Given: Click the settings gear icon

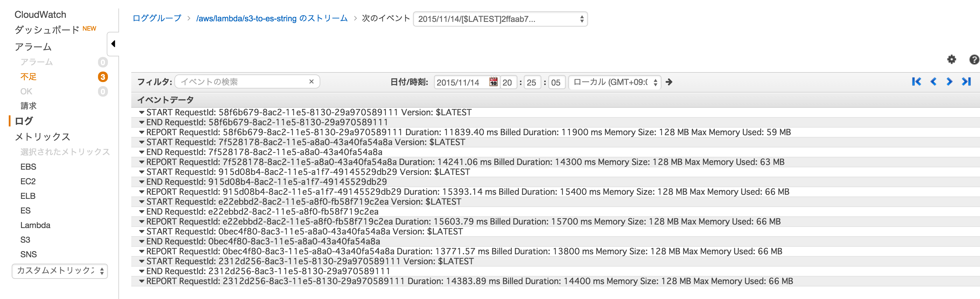Looking at the screenshot, I should (951, 60).
